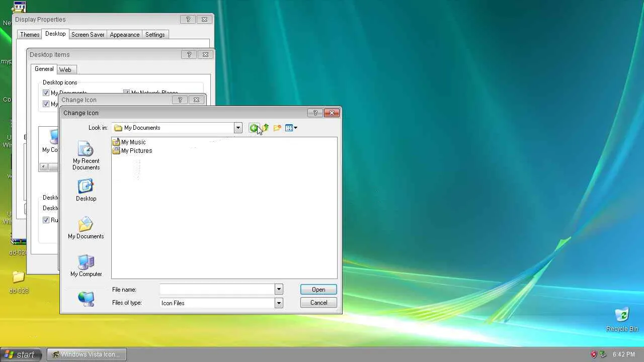Open My Recent Documents in the places bar
This screenshot has height=362, width=644.
coord(86,156)
